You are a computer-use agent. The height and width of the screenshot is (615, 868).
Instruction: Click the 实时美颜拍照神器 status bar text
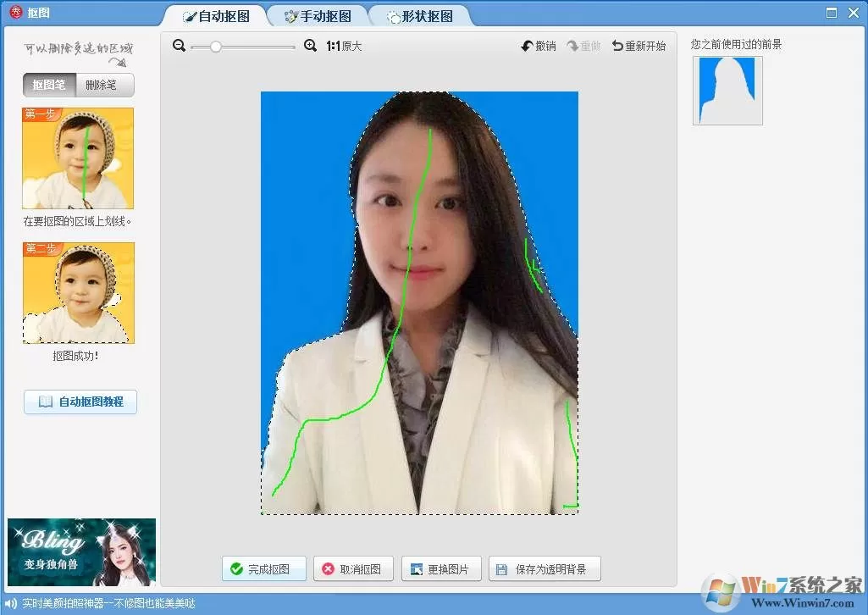point(108,603)
